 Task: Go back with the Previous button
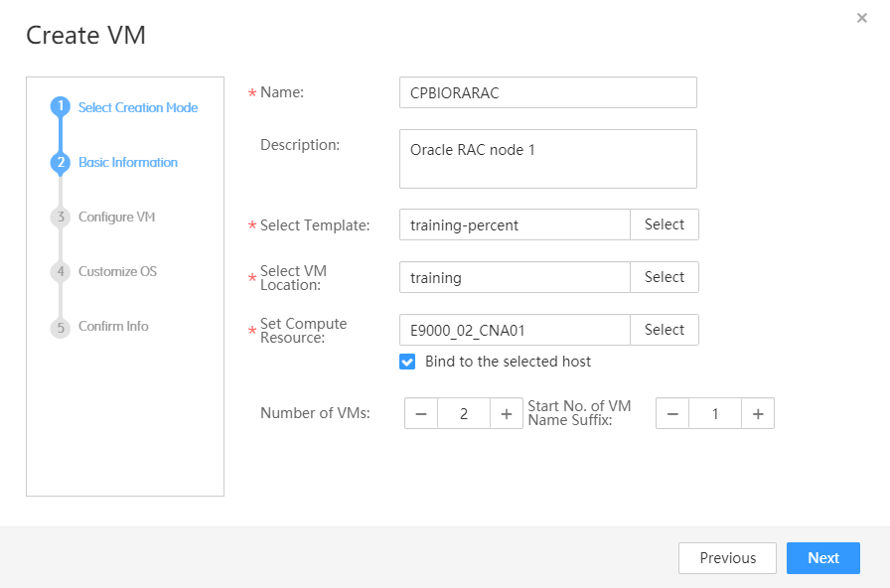(x=727, y=558)
